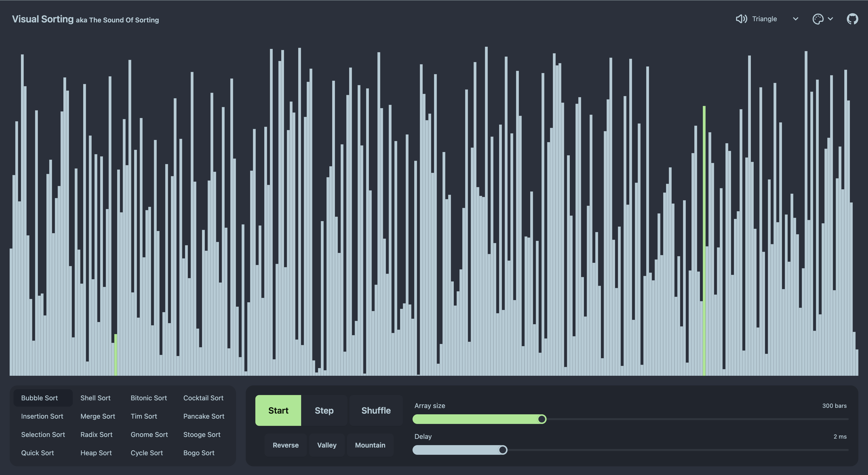Select Bubble Sort algorithm
This screenshot has height=475, width=868.
click(x=40, y=398)
